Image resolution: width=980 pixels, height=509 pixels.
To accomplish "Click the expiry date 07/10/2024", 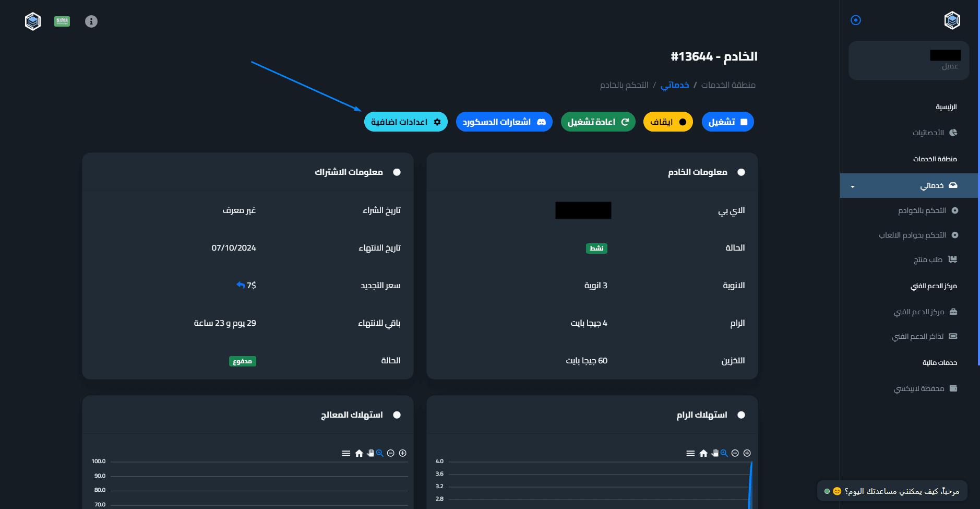I will pos(234,248).
